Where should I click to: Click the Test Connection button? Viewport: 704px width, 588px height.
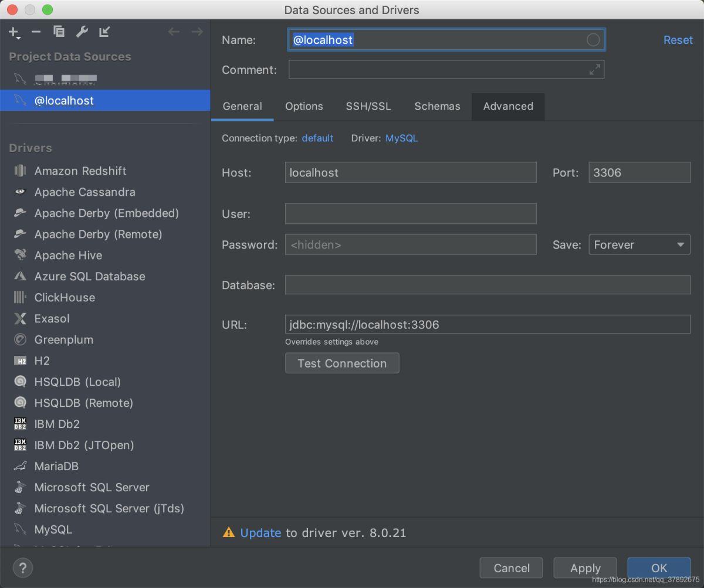click(x=342, y=363)
